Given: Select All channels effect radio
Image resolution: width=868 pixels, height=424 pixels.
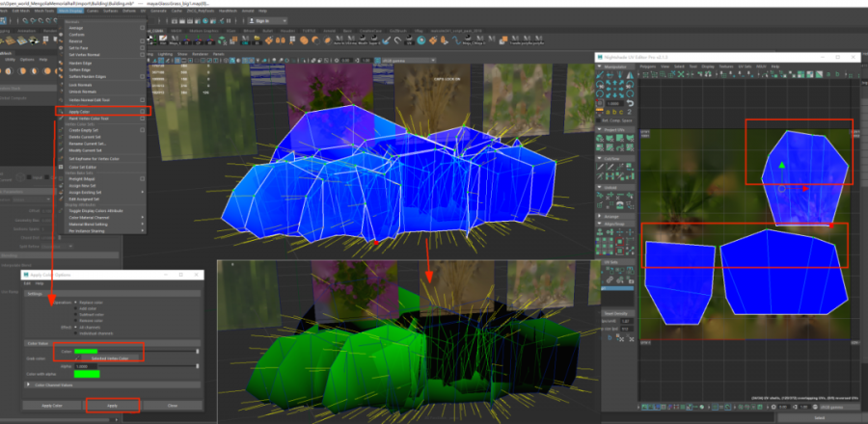Looking at the screenshot, I should [x=75, y=328].
